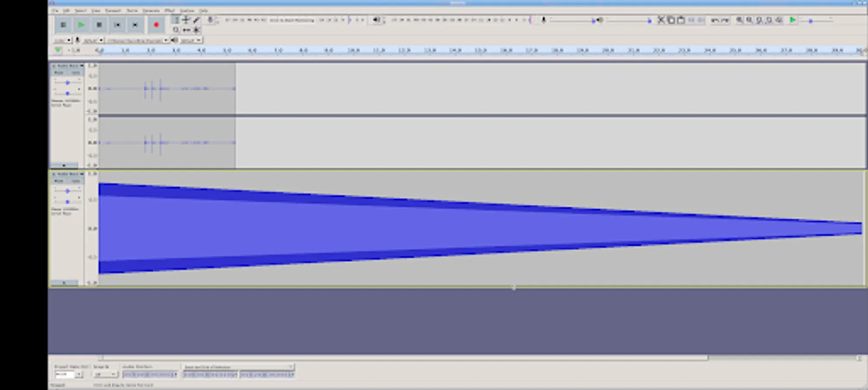Open the Generate menu
Screen dimensions: 868x390
(x=151, y=10)
